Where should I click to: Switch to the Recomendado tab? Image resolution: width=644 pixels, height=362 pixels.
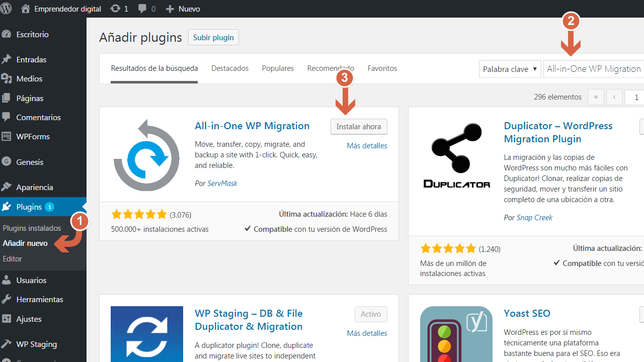331,68
